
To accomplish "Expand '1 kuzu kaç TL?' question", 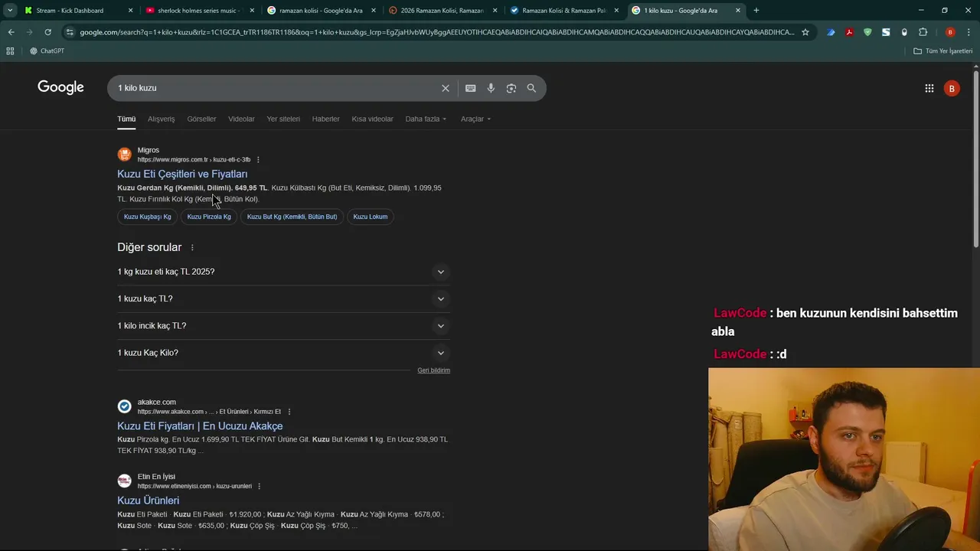I will point(283,298).
